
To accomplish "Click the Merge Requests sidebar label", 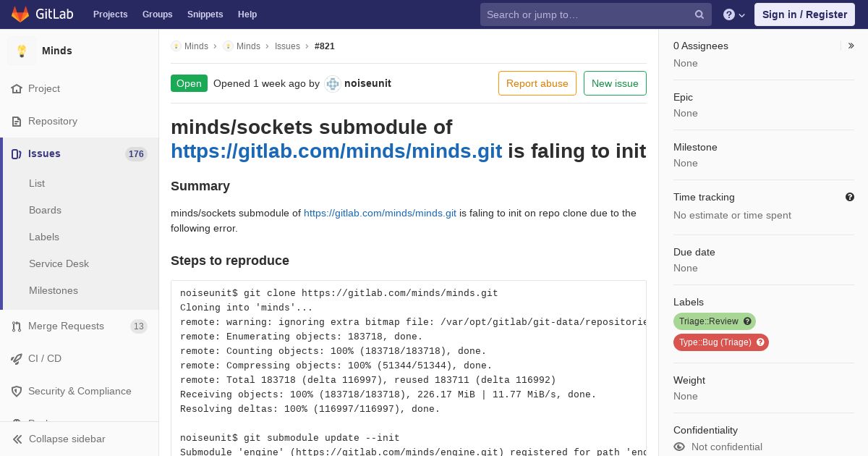I will (66, 326).
